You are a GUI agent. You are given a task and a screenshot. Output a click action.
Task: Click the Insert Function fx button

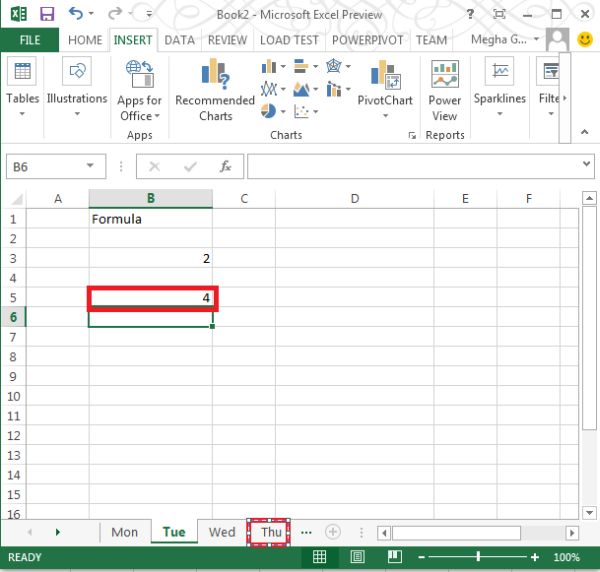225,166
